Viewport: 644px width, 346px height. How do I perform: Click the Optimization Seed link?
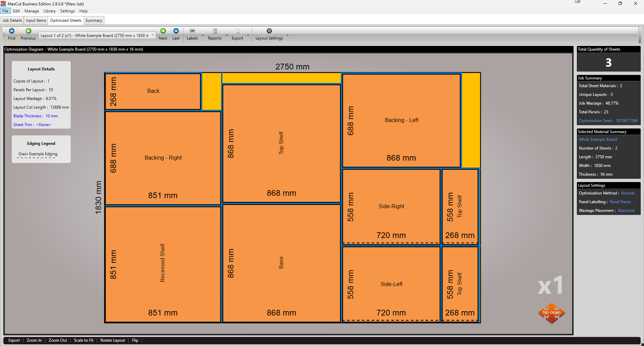[x=608, y=121]
